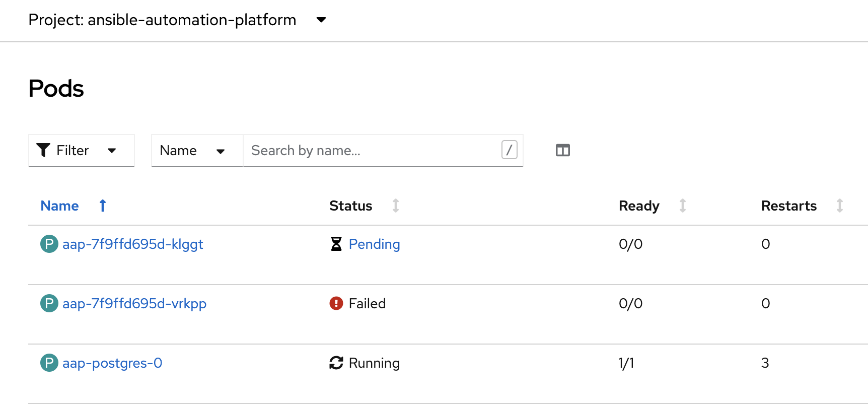
Task: Sort pods by Restarts column arrows
Action: (839, 206)
